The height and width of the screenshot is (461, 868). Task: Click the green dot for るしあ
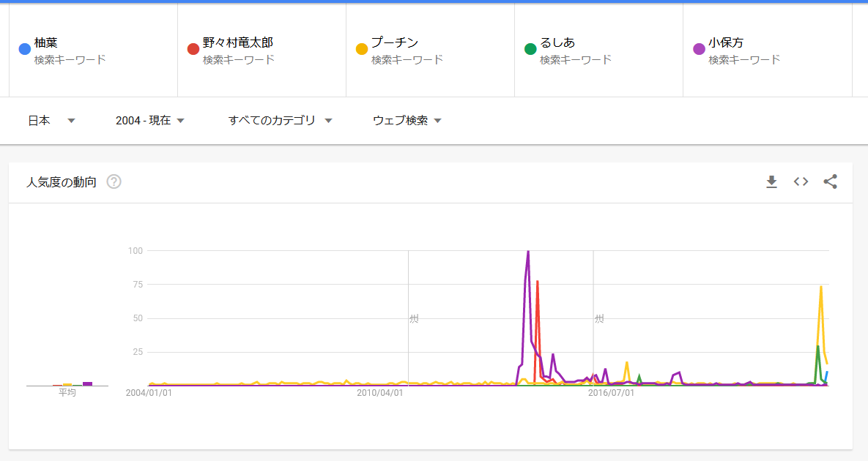pyautogui.click(x=530, y=49)
